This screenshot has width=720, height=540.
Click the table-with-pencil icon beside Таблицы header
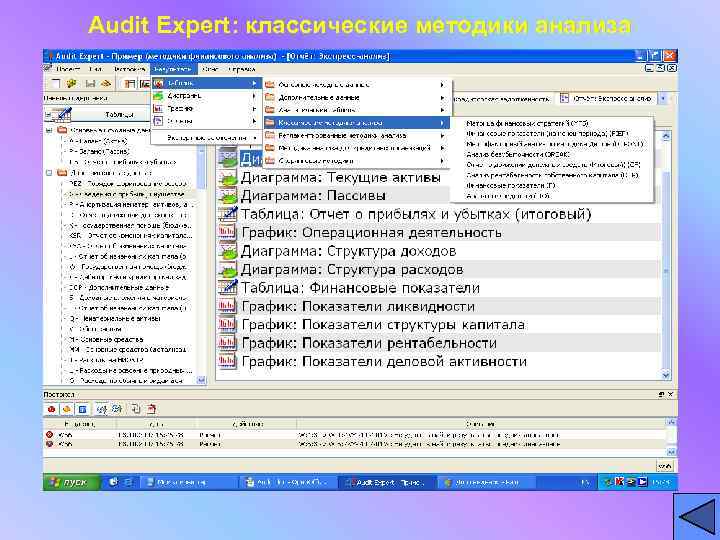[63, 113]
